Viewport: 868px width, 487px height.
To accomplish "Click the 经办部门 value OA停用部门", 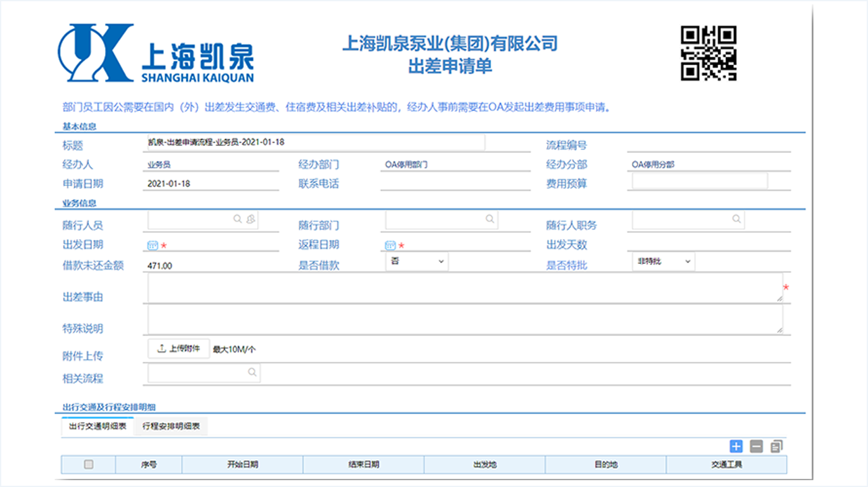I will (x=407, y=165).
